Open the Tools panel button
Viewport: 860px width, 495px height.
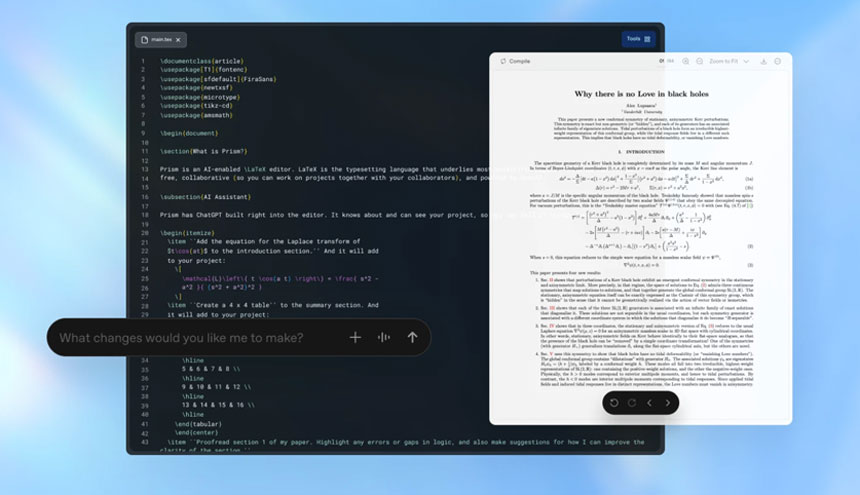tap(638, 39)
